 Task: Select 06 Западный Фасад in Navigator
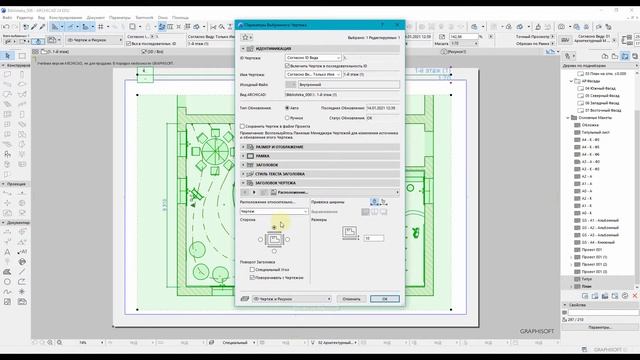tap(602, 103)
